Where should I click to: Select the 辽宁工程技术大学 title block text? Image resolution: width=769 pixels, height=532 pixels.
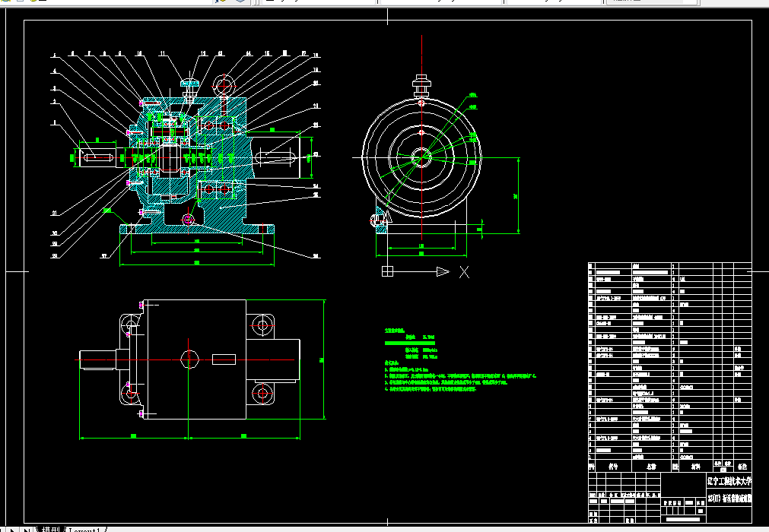tap(729, 481)
